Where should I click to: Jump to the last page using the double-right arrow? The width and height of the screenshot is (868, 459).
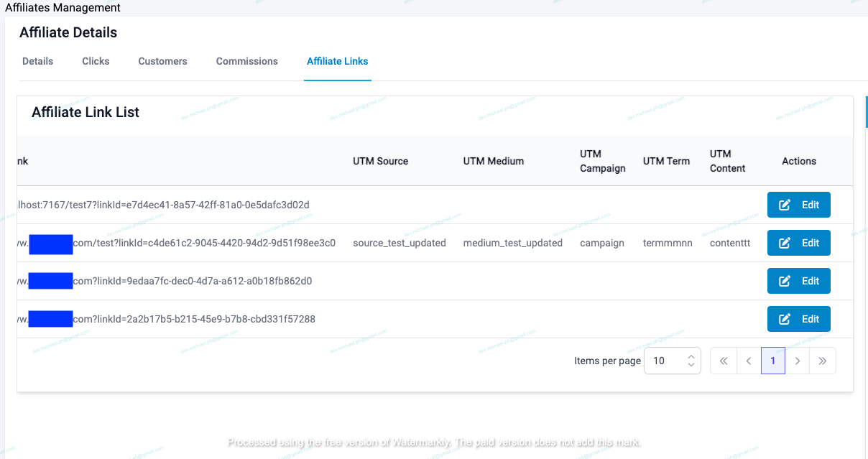(823, 361)
